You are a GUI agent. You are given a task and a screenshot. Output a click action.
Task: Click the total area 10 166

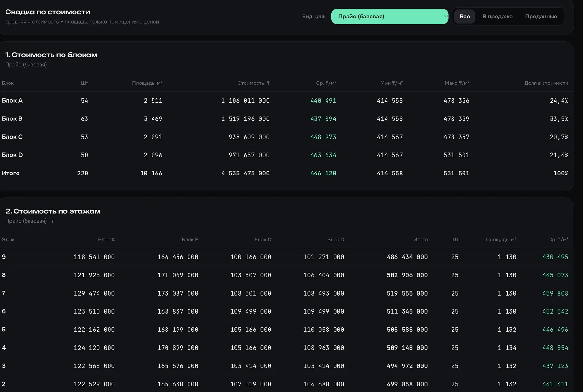[151, 173]
